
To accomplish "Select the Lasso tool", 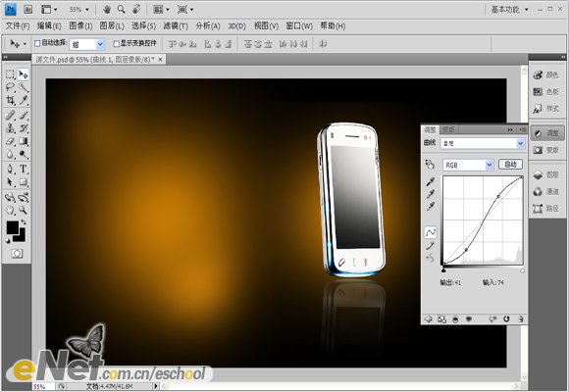I will 10,87.
